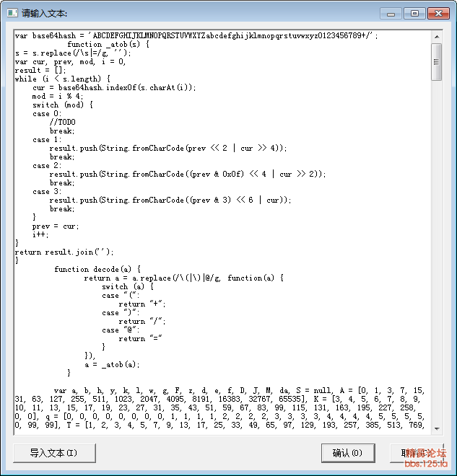Click the 'case 2:' line

point(47,166)
